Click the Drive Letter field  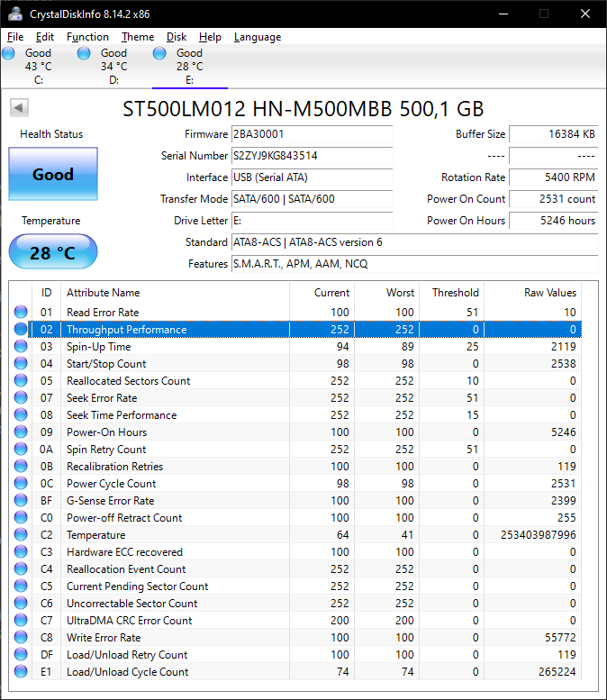[312, 221]
